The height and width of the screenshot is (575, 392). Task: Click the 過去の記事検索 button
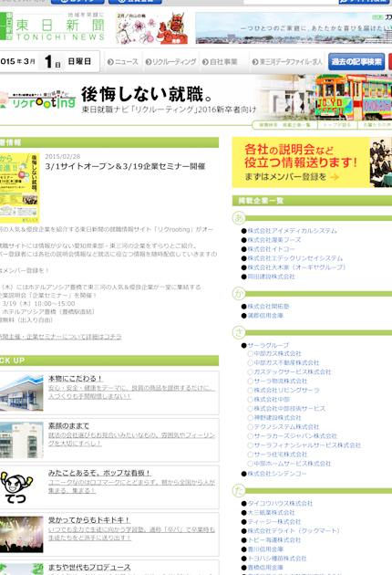point(356,62)
